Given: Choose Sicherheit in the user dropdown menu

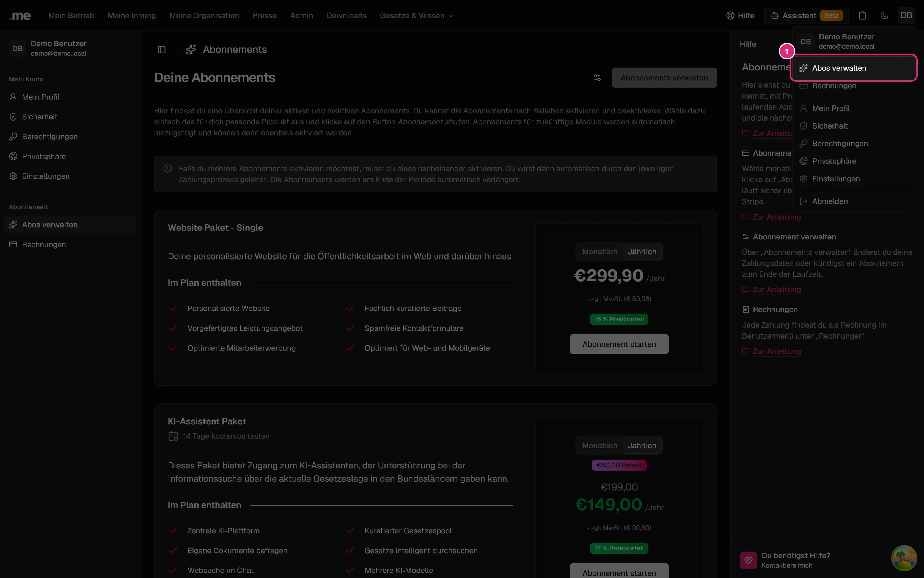Looking at the screenshot, I should (853, 126).
